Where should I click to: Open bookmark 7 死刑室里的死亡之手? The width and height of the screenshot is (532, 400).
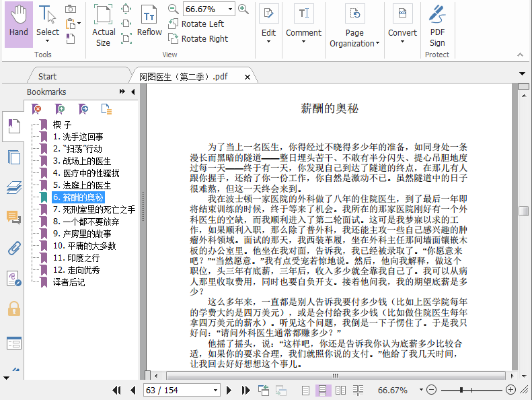click(94, 209)
